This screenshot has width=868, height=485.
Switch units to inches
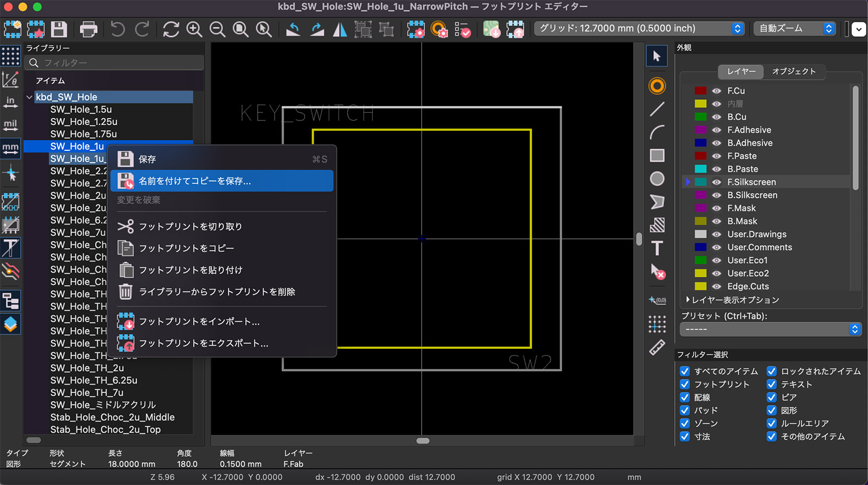click(10, 102)
